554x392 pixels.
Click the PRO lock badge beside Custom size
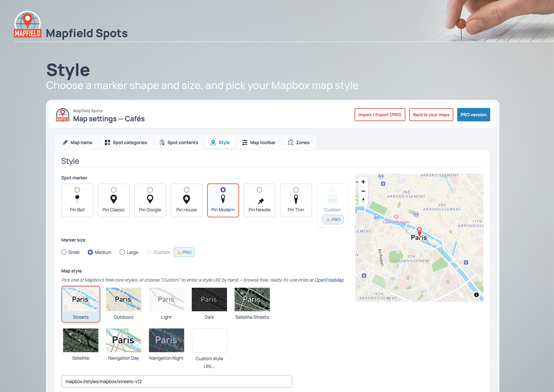tap(184, 252)
